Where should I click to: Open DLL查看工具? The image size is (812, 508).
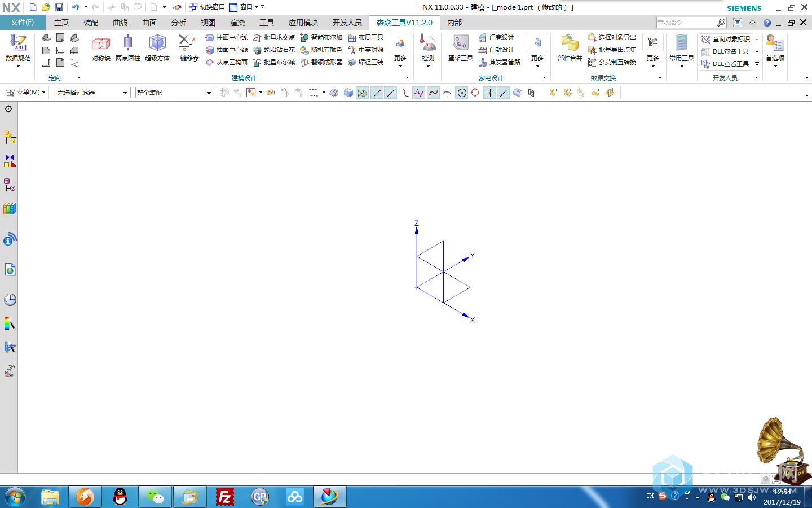(x=725, y=64)
